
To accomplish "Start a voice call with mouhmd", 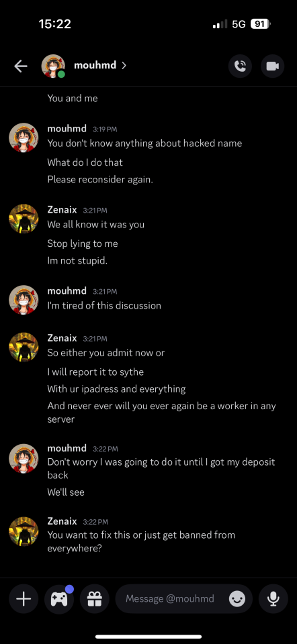I will click(x=241, y=66).
